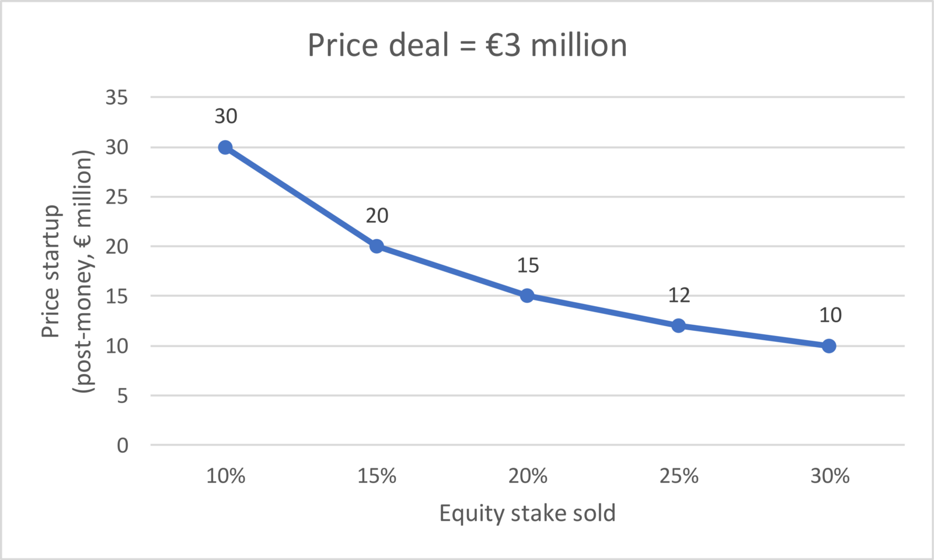Click the "30%" horizontal axis label
Viewport: 934px width, 560px height.
[x=830, y=477]
